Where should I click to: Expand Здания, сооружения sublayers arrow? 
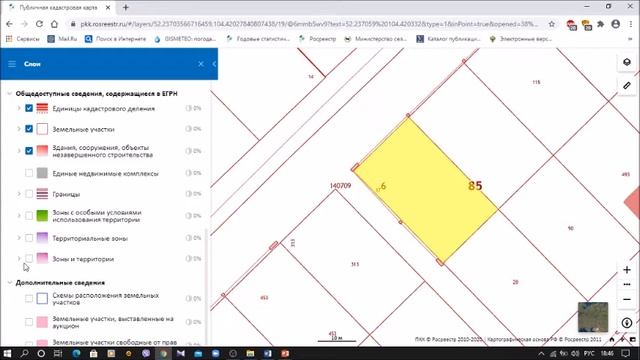point(19,151)
